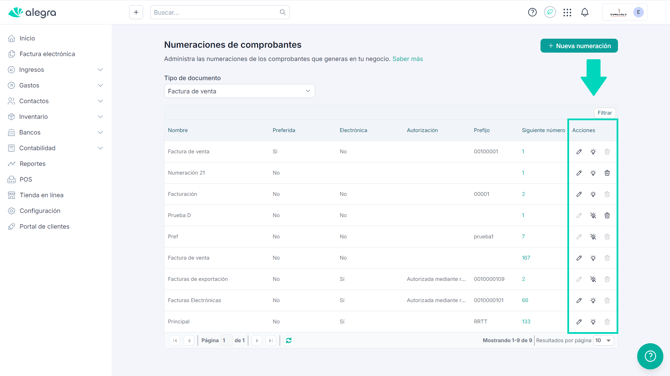Viewport: 670px width, 376px height.
Task: Open the user profile avatar
Action: click(x=638, y=12)
